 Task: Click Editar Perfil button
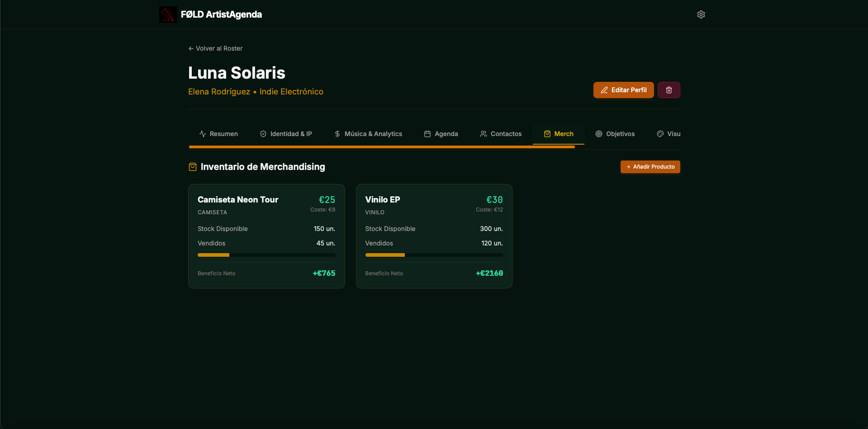(623, 90)
